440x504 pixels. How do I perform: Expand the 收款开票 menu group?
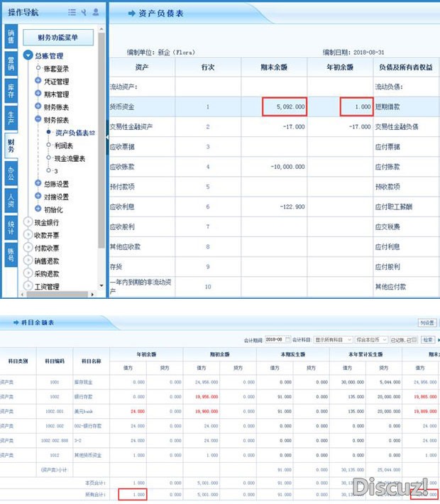coord(28,235)
